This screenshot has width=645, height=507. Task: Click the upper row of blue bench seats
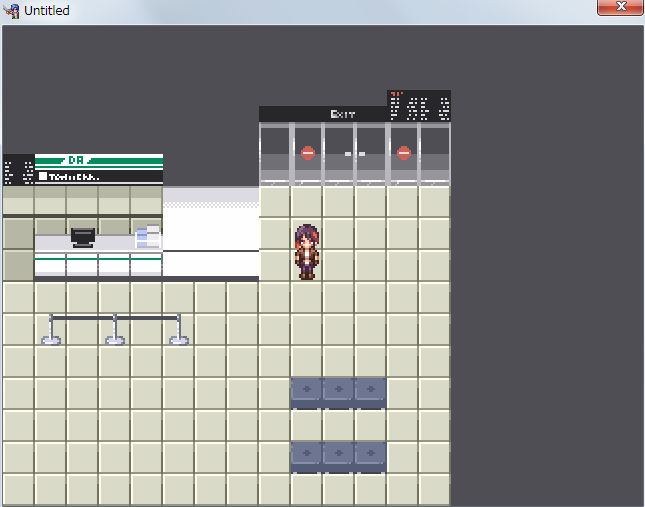(339, 394)
